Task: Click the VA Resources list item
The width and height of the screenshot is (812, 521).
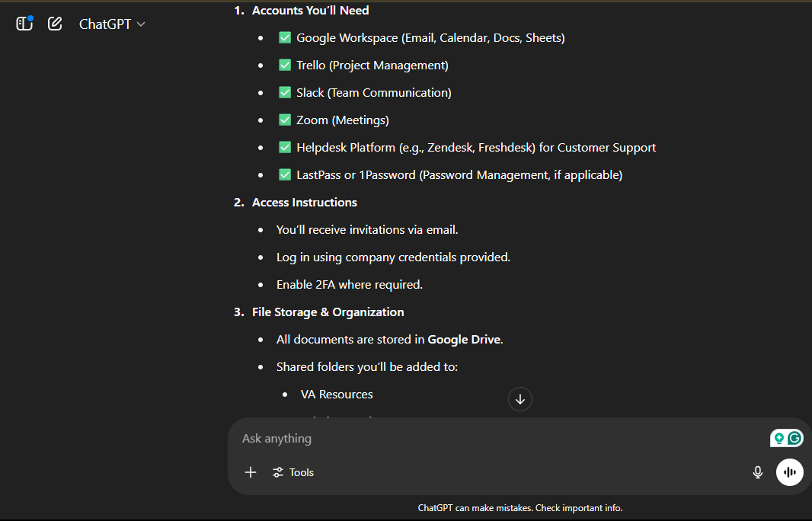Action: [337, 395]
